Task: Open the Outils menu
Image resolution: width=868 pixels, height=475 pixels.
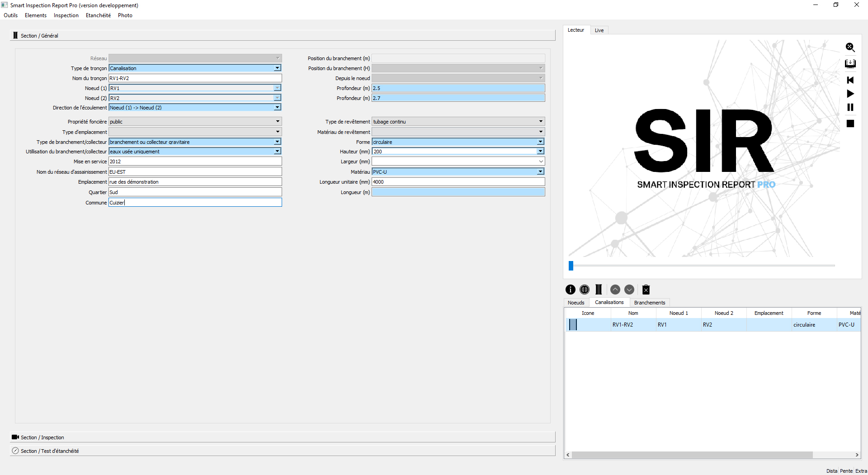Action: (x=11, y=15)
